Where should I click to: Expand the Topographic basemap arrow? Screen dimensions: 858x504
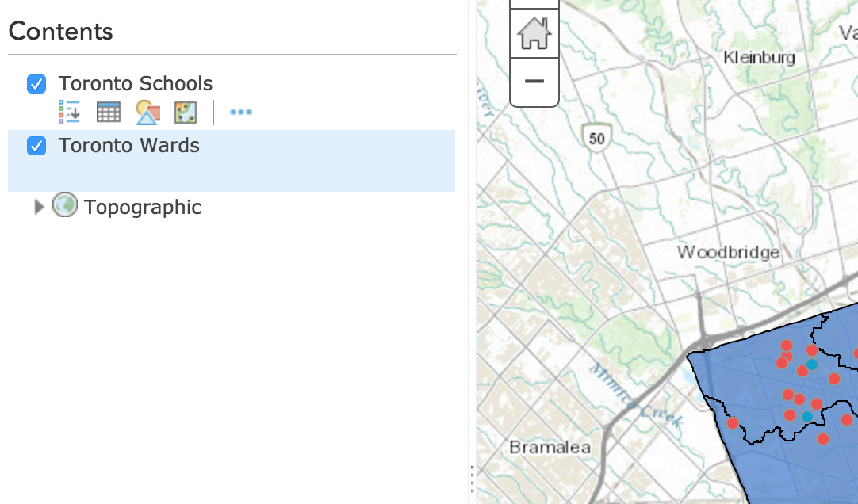pyautogui.click(x=39, y=208)
